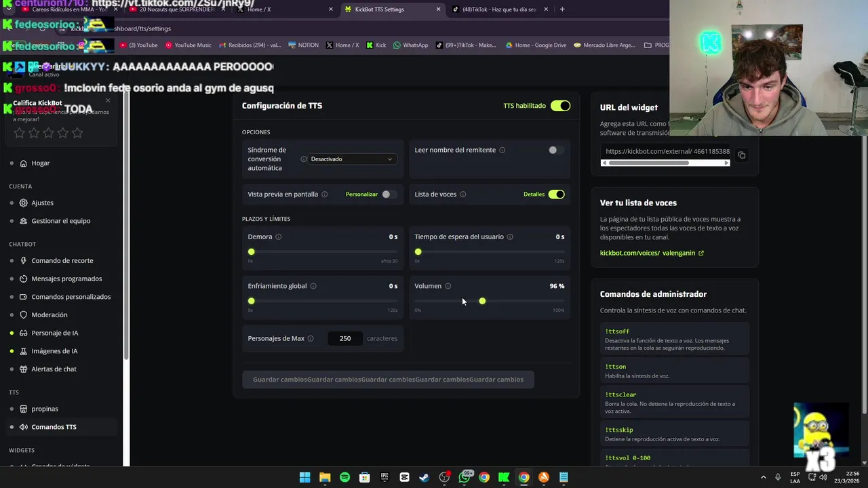Open OBS Studio from the taskbar
Screen dimensions: 868x488
tap(444, 477)
